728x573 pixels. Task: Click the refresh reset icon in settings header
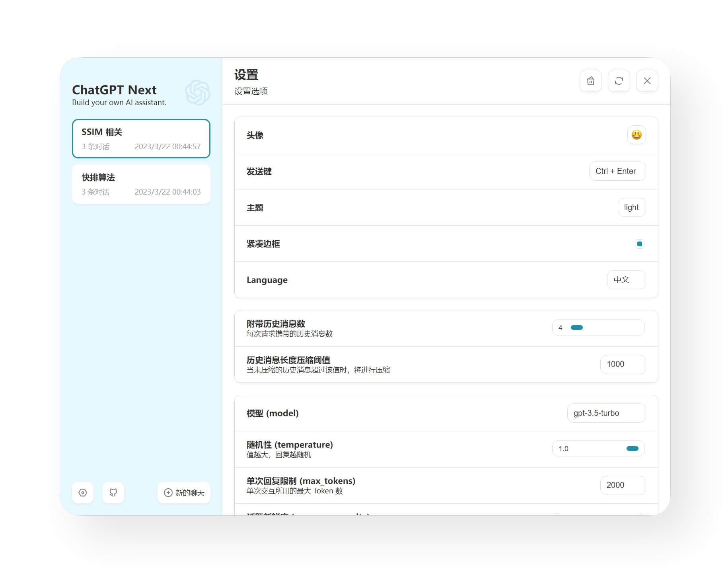(x=619, y=81)
